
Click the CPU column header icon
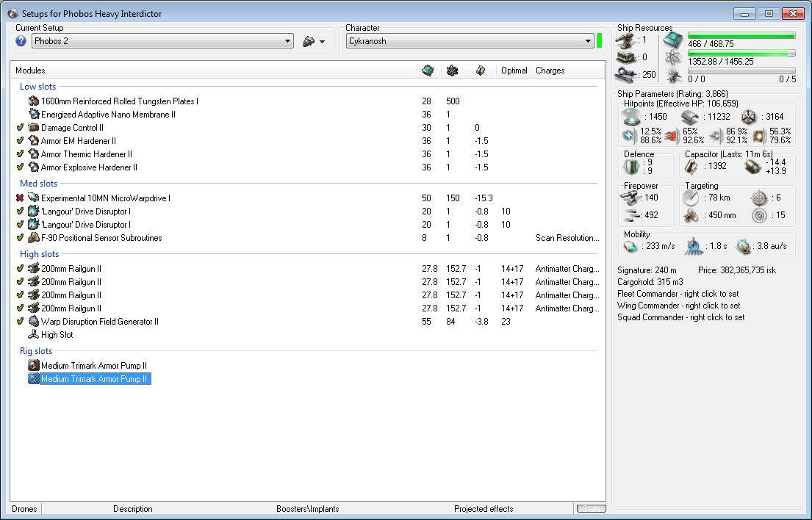click(x=428, y=71)
